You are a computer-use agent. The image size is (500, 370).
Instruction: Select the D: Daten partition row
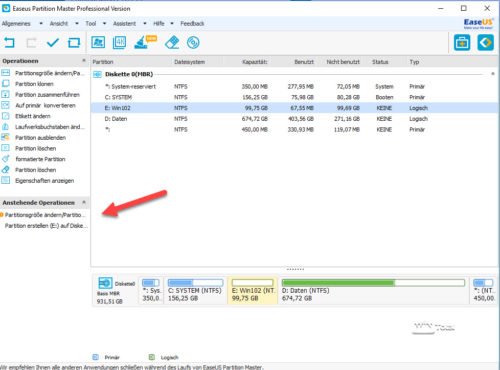coord(295,119)
